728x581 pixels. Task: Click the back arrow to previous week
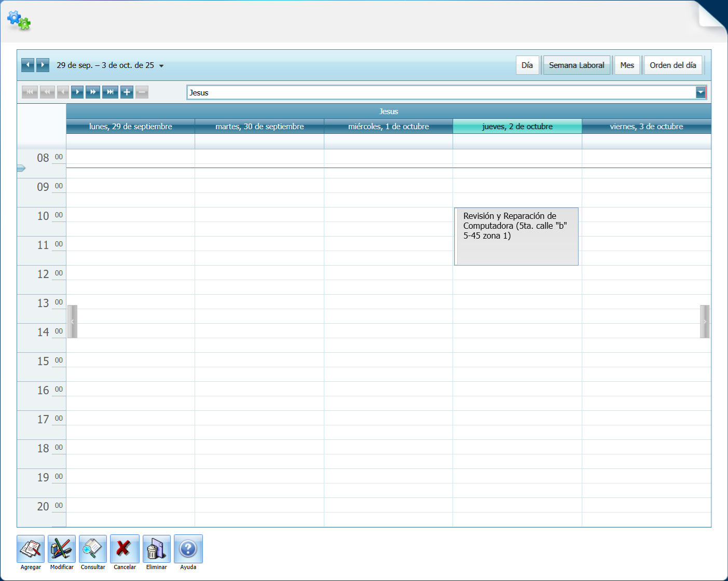[x=28, y=64]
